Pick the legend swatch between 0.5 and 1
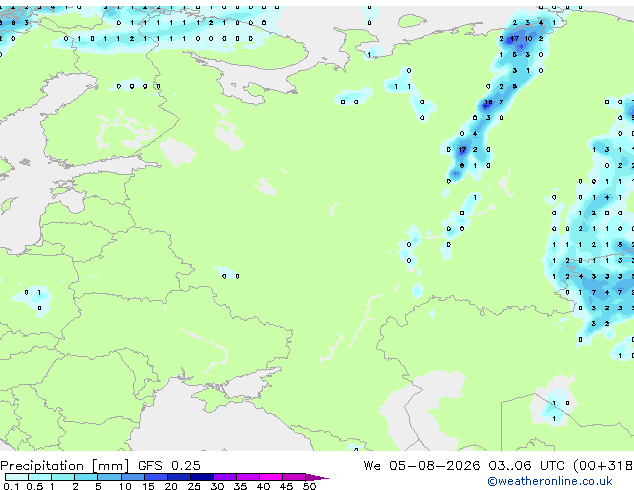Image resolution: width=634 pixels, height=490 pixels. click(40, 477)
